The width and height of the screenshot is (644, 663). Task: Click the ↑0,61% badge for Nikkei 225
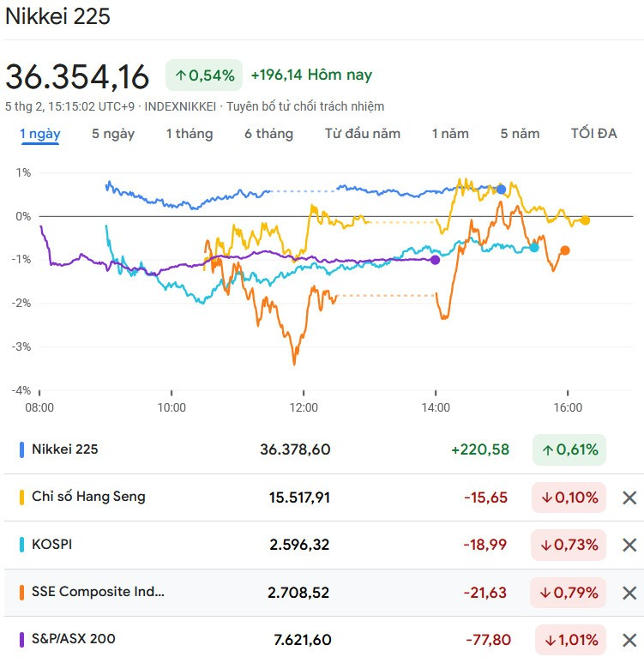569,450
